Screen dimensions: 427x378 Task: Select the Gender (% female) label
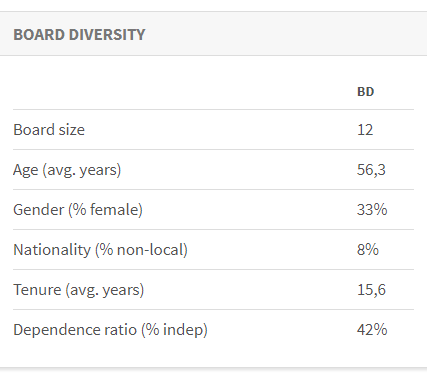pos(78,210)
